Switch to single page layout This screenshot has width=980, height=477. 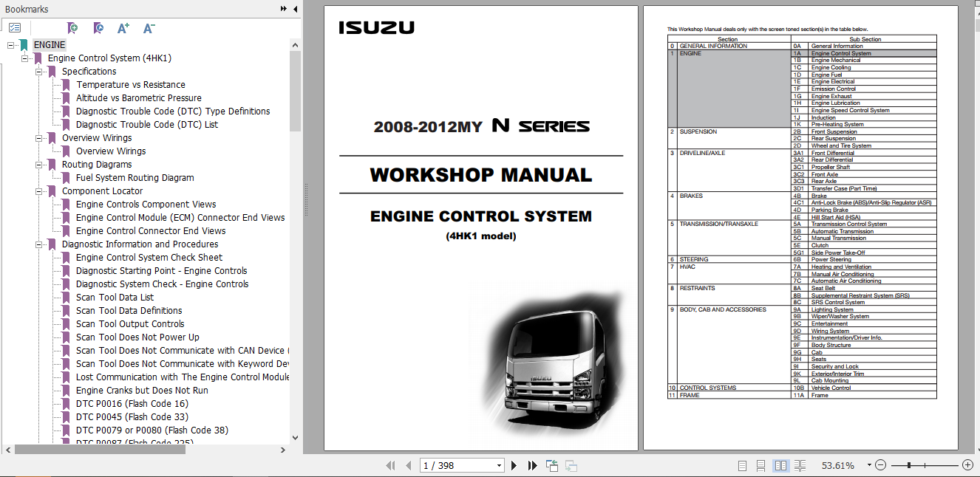tap(743, 465)
